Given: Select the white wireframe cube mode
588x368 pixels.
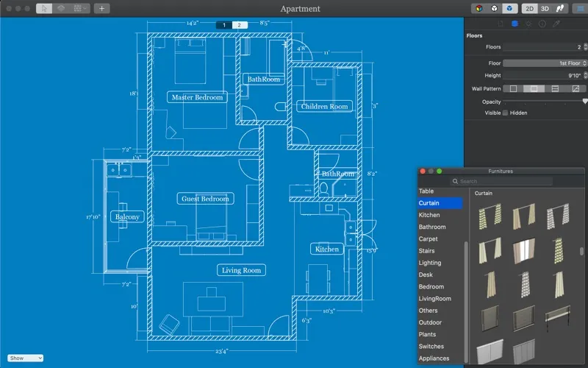Looking at the screenshot, I should pos(494,8).
